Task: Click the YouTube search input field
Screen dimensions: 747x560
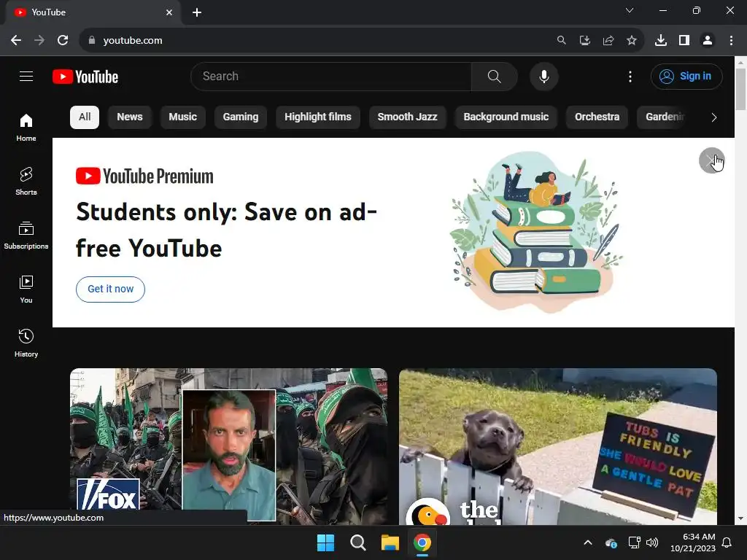Action: (331, 76)
